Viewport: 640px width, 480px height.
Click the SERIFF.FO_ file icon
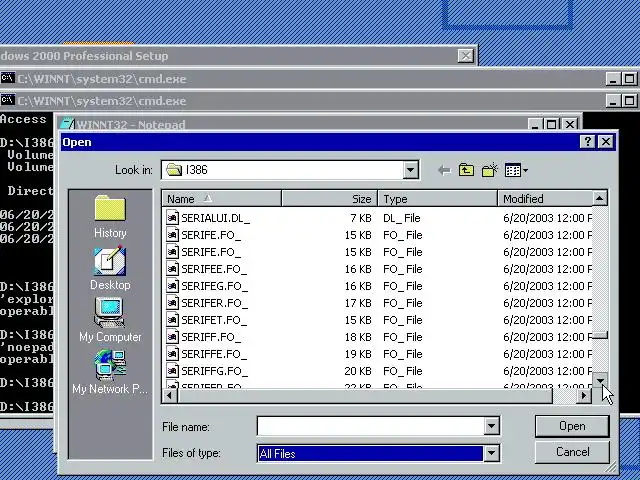[x=172, y=337]
